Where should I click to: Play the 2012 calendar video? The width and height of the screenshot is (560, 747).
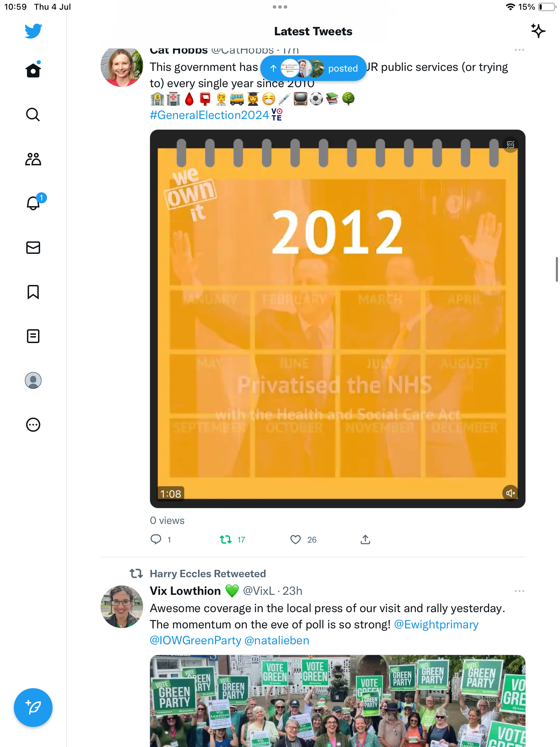coord(338,319)
